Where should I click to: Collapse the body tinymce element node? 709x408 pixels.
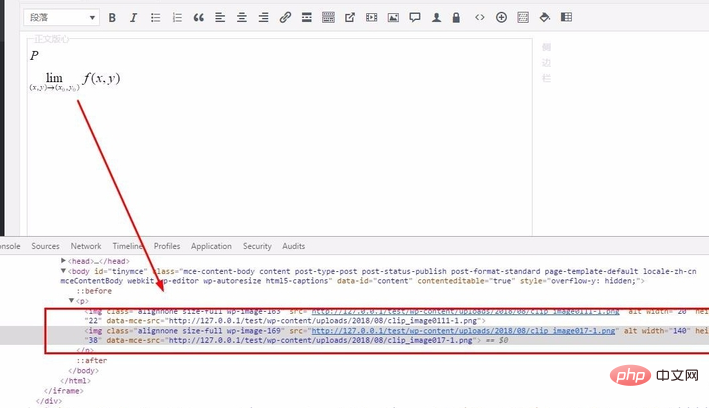point(63,270)
